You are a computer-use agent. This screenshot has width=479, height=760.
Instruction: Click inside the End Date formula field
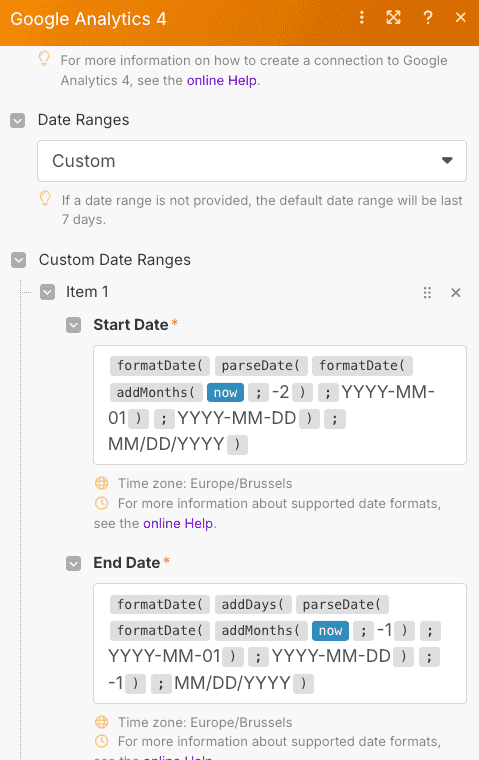(x=280, y=644)
